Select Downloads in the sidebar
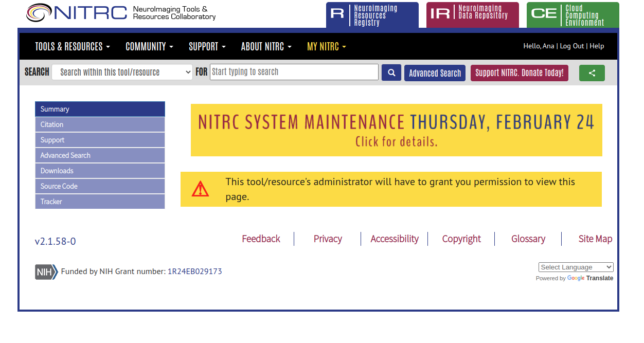The height and width of the screenshot is (343, 644). point(100,171)
